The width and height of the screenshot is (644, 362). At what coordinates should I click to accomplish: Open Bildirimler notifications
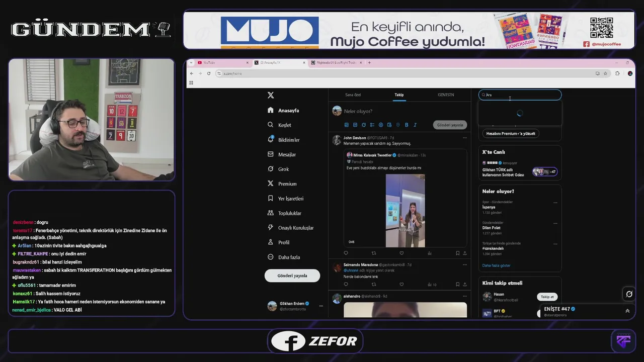tap(284, 140)
